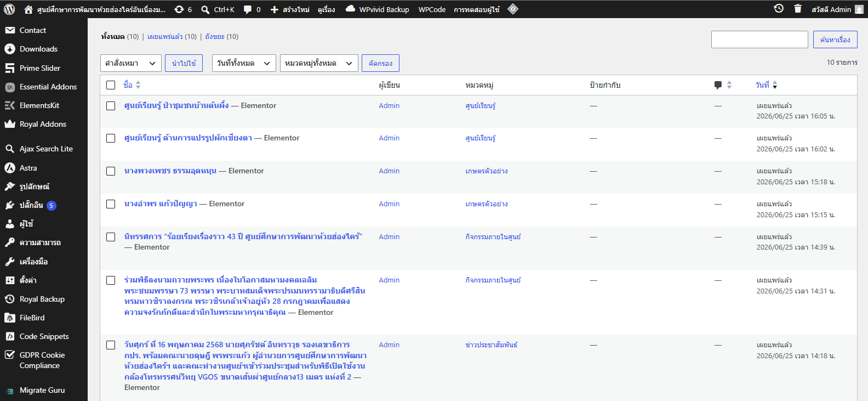Viewport: 868px width, 401px height.
Task: Click the diamond icon in admin bar
Action: point(513,9)
